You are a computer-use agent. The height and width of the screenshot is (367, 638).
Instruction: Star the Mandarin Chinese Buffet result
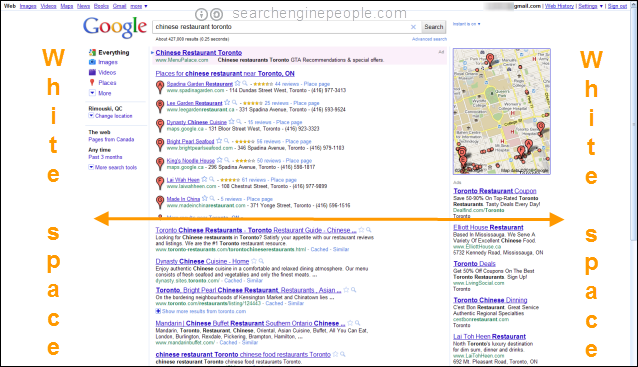tap(350, 323)
